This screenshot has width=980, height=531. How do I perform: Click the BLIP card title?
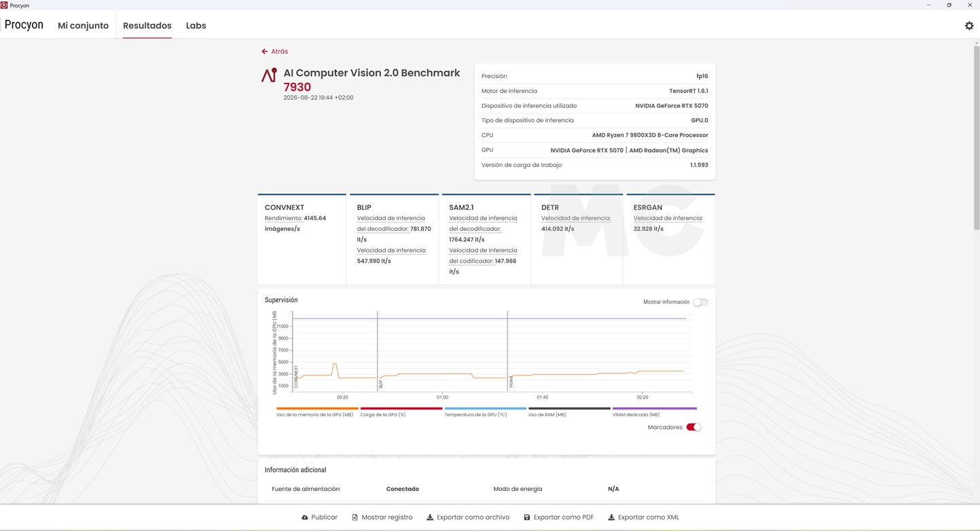pos(364,208)
